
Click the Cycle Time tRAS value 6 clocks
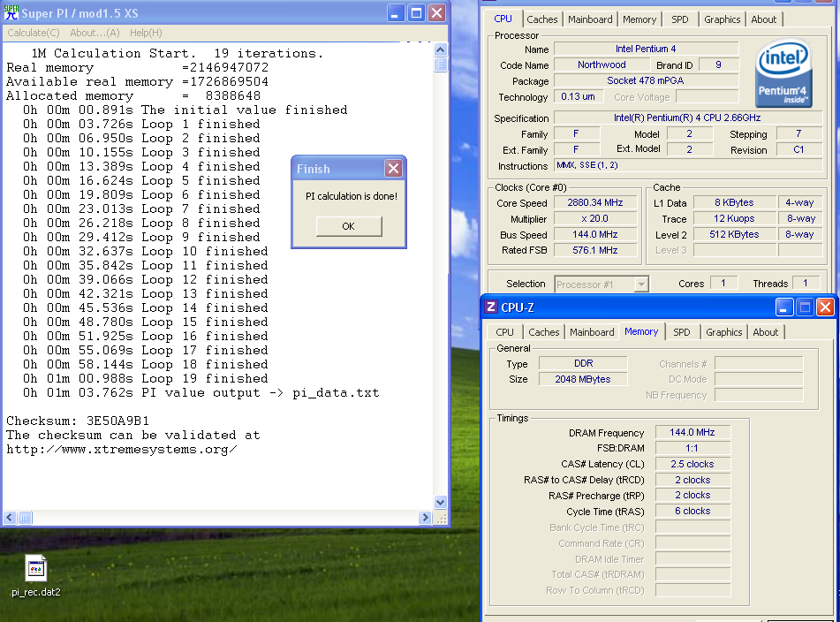coord(692,511)
